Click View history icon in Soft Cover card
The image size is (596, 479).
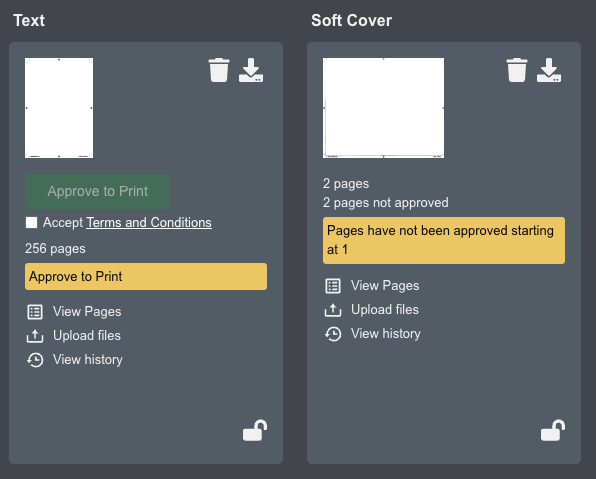333,334
